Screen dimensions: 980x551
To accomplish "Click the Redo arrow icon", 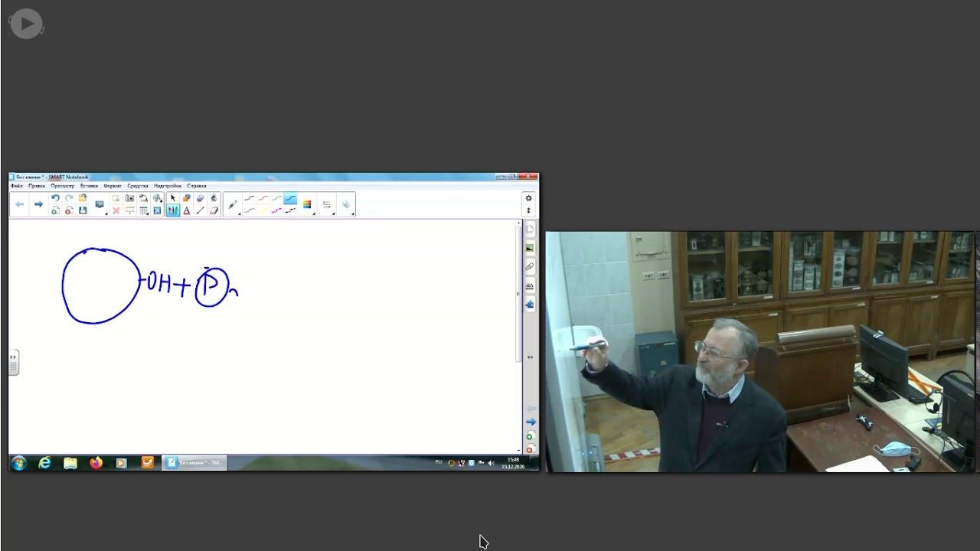I will (x=69, y=198).
